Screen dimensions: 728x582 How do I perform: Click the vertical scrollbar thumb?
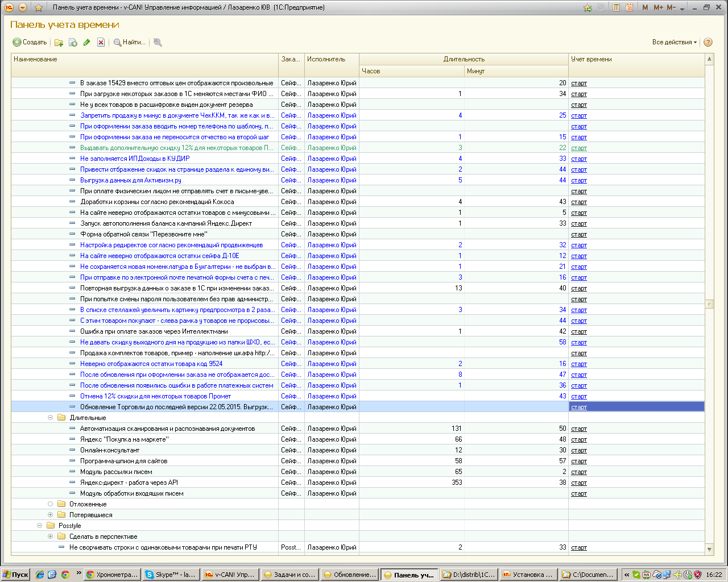(709, 304)
